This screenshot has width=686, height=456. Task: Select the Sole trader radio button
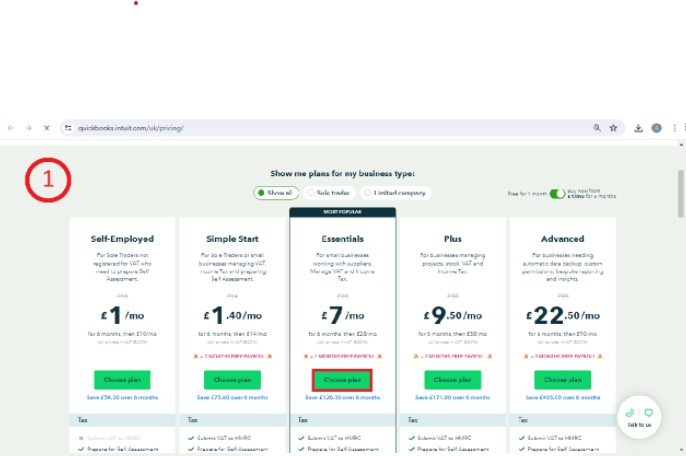pyautogui.click(x=329, y=193)
